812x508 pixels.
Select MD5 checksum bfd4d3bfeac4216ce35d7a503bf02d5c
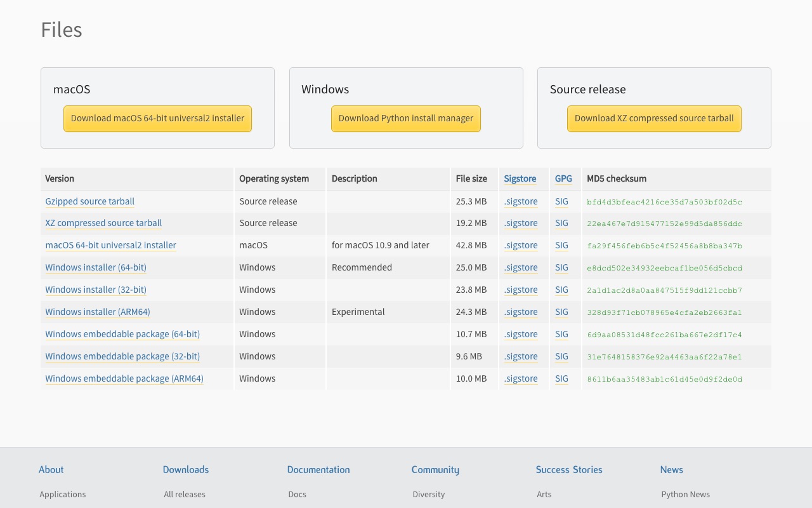tap(664, 202)
